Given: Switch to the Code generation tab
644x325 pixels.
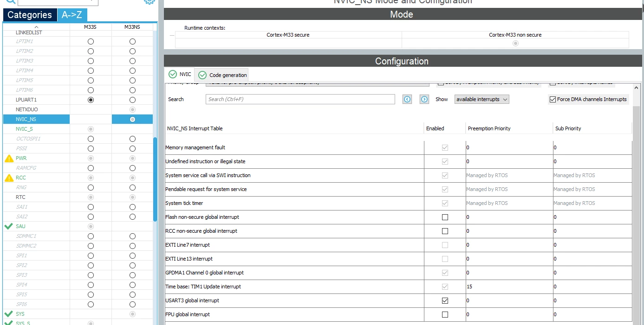Looking at the screenshot, I should pos(222,75).
